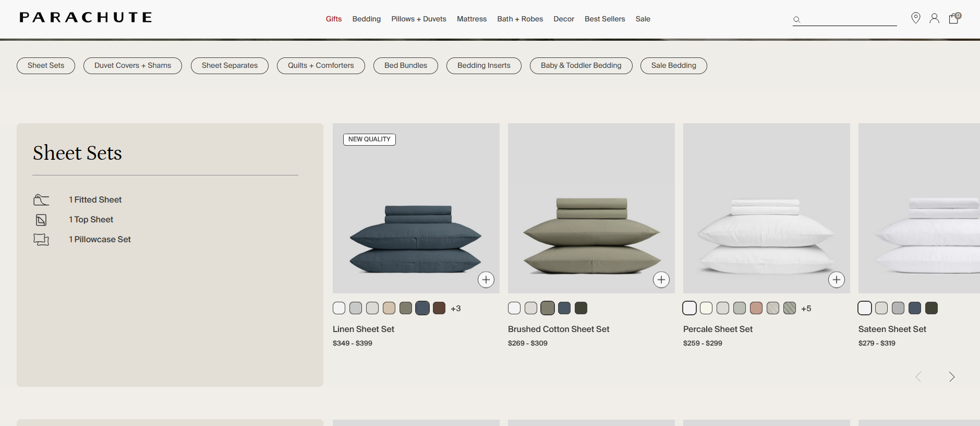Open the user account icon
The width and height of the screenshot is (980, 426).
pos(934,19)
